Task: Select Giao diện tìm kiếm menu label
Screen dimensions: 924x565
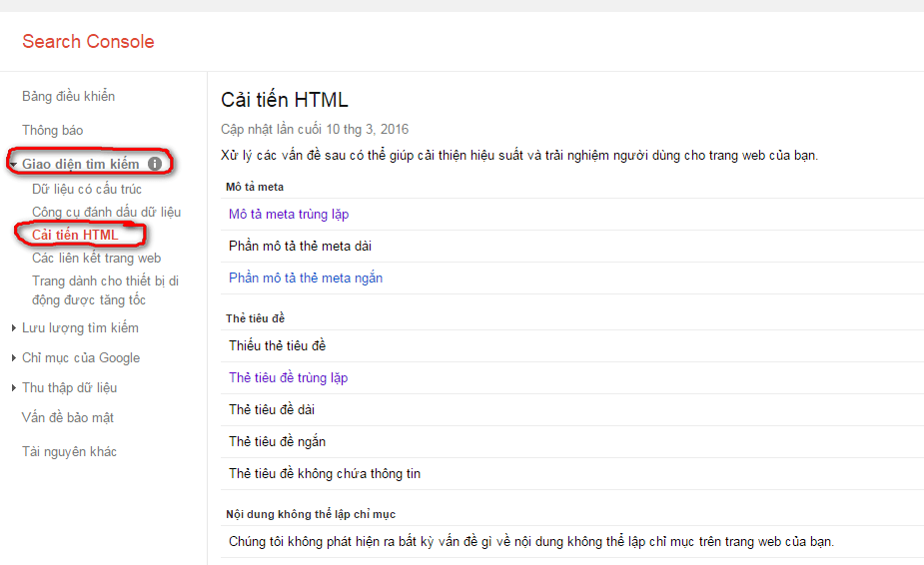Action: pos(81,164)
